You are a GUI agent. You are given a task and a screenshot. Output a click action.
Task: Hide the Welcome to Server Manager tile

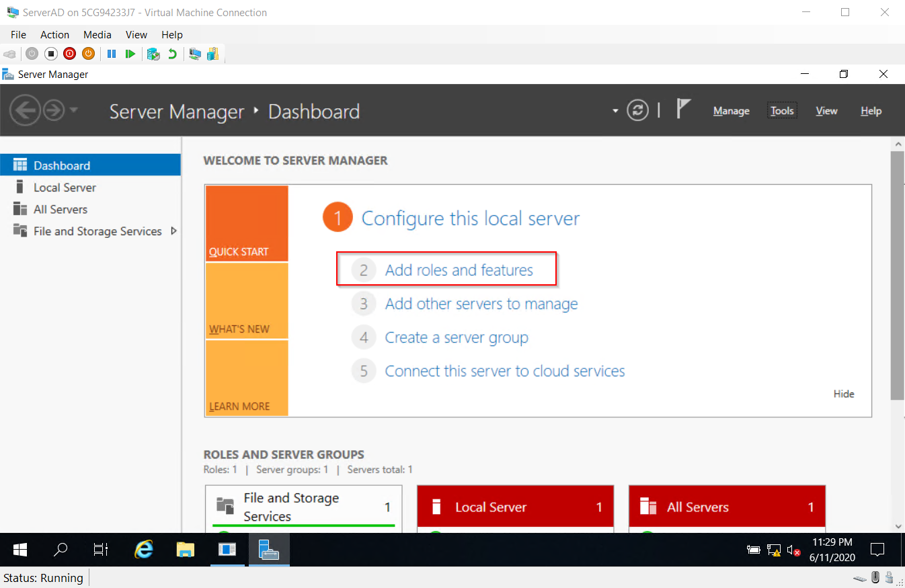[x=843, y=394]
